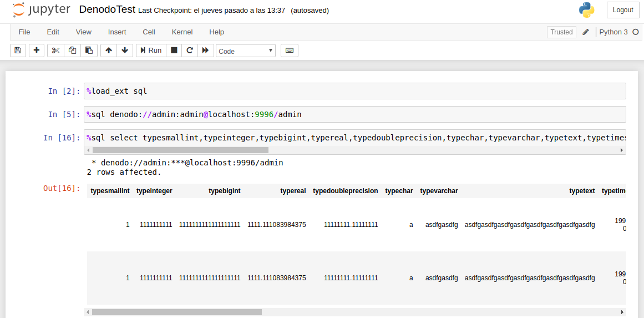Viewport: 644px width, 318px height.
Task: Click the output table horizontal scrollbar thumb
Action: click(x=176, y=312)
